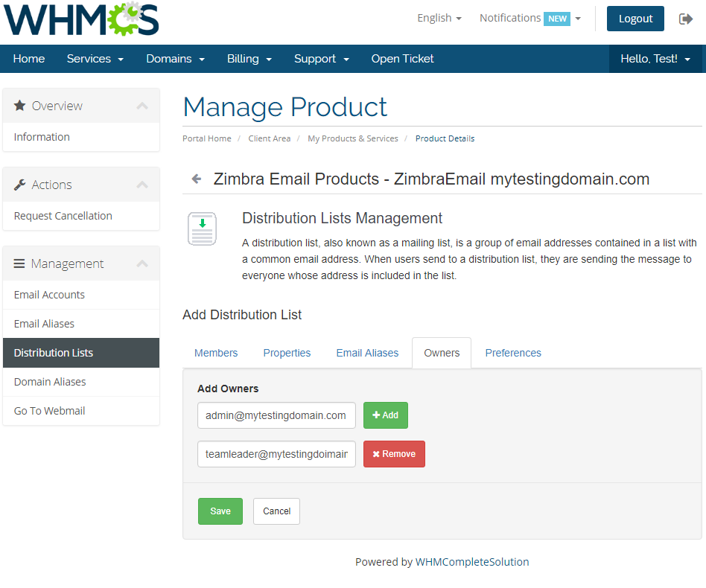Save the distribution list
The image size is (706, 588).
point(220,511)
